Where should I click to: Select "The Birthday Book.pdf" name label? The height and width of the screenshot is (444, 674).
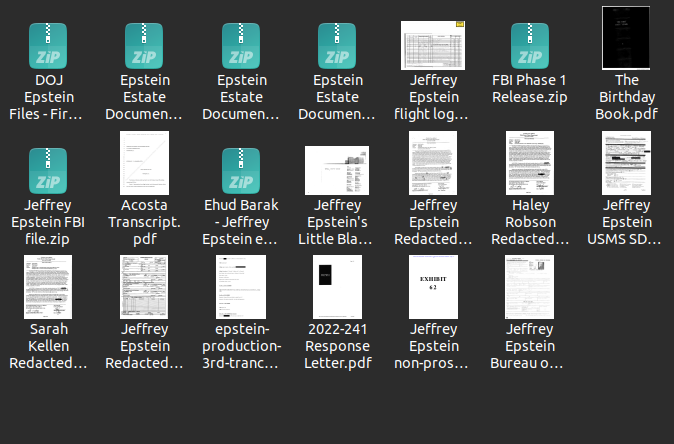pyautogui.click(x=626, y=97)
